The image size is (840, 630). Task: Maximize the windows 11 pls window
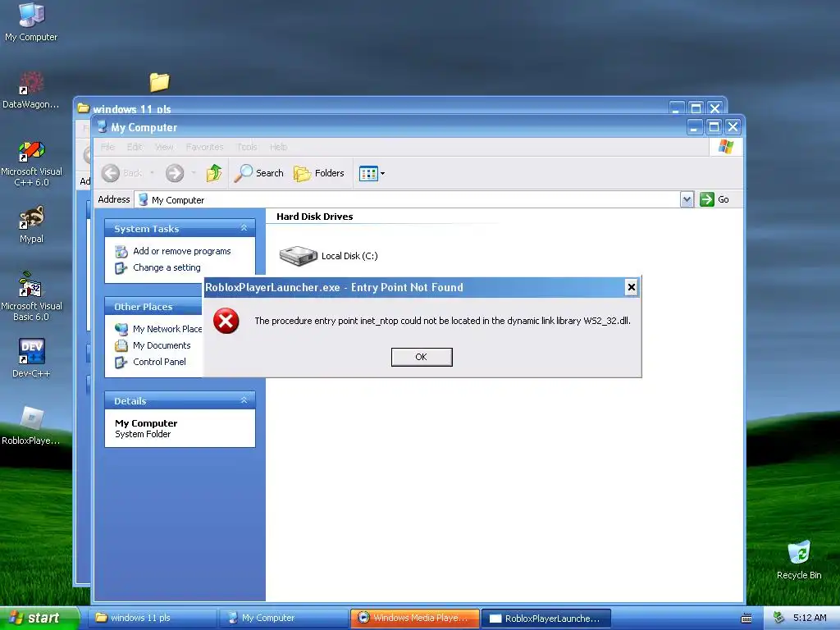click(696, 108)
